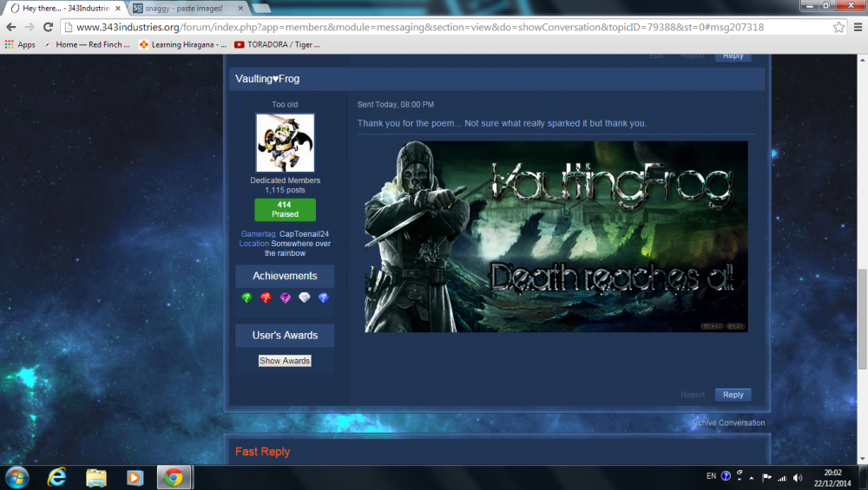The height and width of the screenshot is (490, 868).
Task: Reload the page using the refresh icon
Action: [49, 27]
